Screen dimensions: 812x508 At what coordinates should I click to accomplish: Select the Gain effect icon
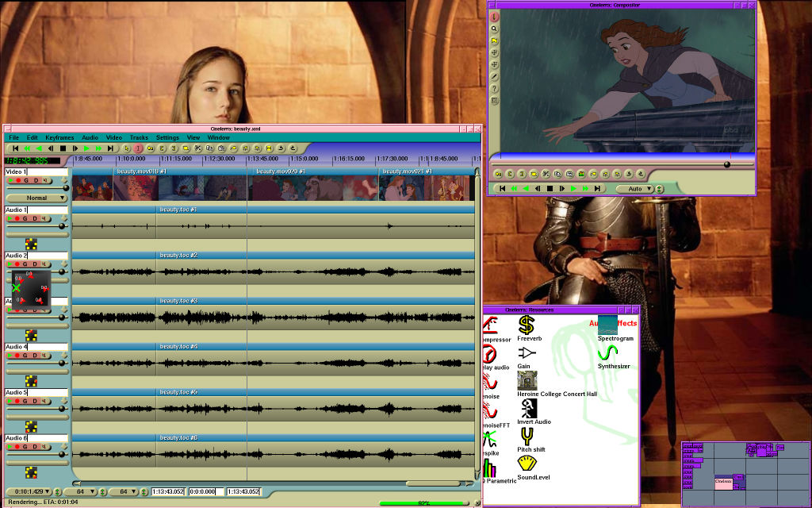pos(527,352)
